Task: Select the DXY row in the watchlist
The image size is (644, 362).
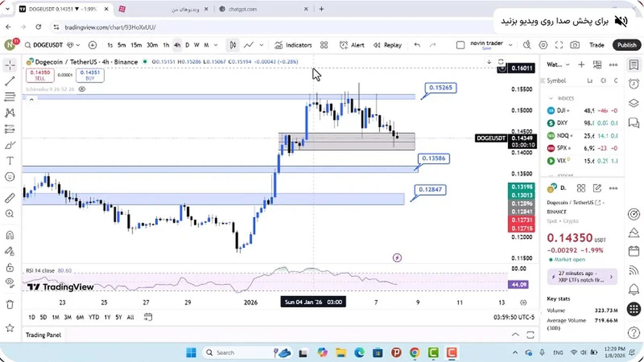Action: [582, 123]
